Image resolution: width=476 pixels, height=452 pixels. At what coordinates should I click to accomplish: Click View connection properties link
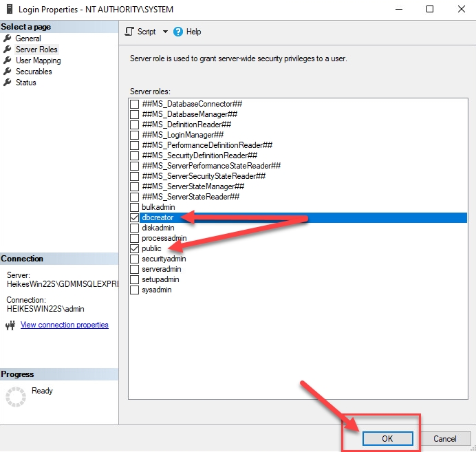click(65, 325)
